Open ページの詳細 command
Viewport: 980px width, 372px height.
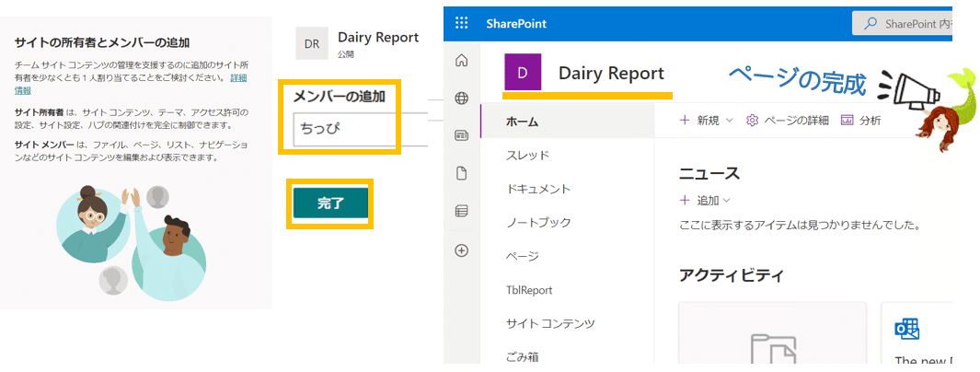click(788, 121)
